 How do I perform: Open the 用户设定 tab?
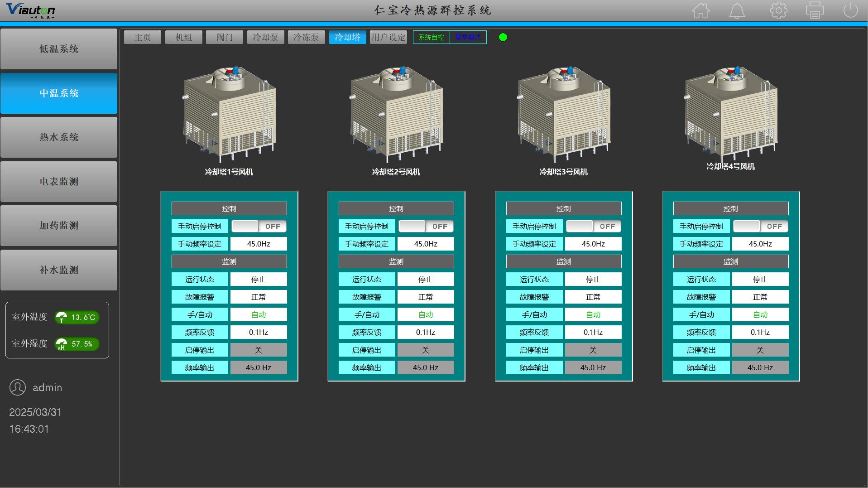click(x=388, y=37)
